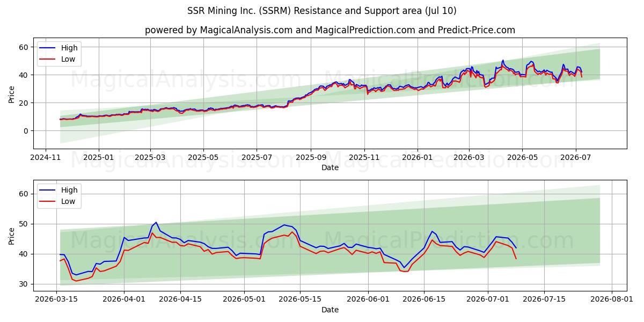Viewport: 644px width, 322px height.
Task: Click the '2026-07' x-axis label in the top chart
Action: pos(575,158)
